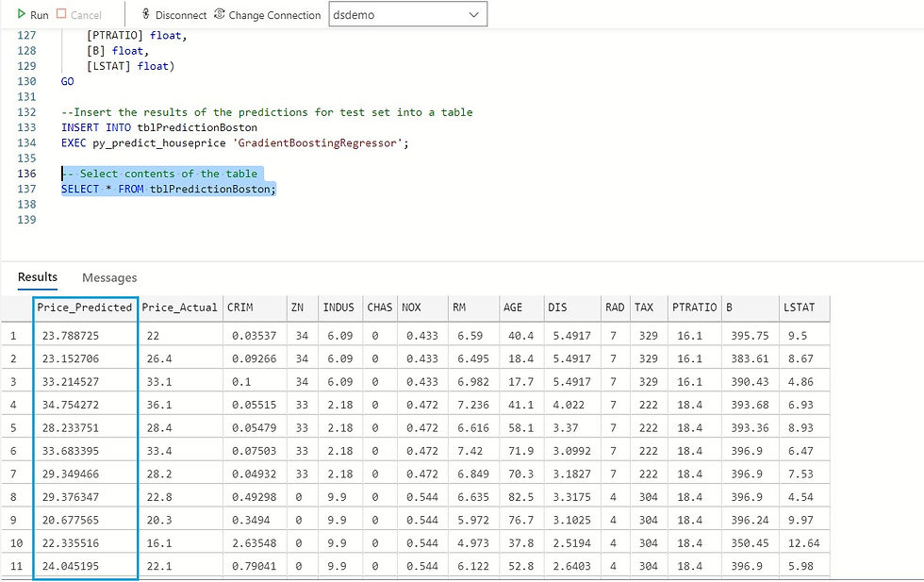Select the DIS column header
Screen dimensions: 924x582
point(572,308)
